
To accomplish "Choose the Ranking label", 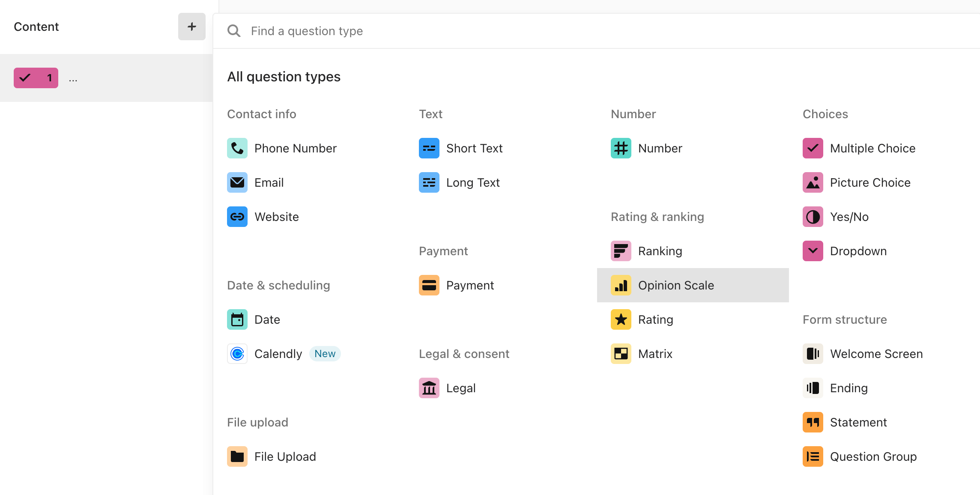I will (x=660, y=251).
